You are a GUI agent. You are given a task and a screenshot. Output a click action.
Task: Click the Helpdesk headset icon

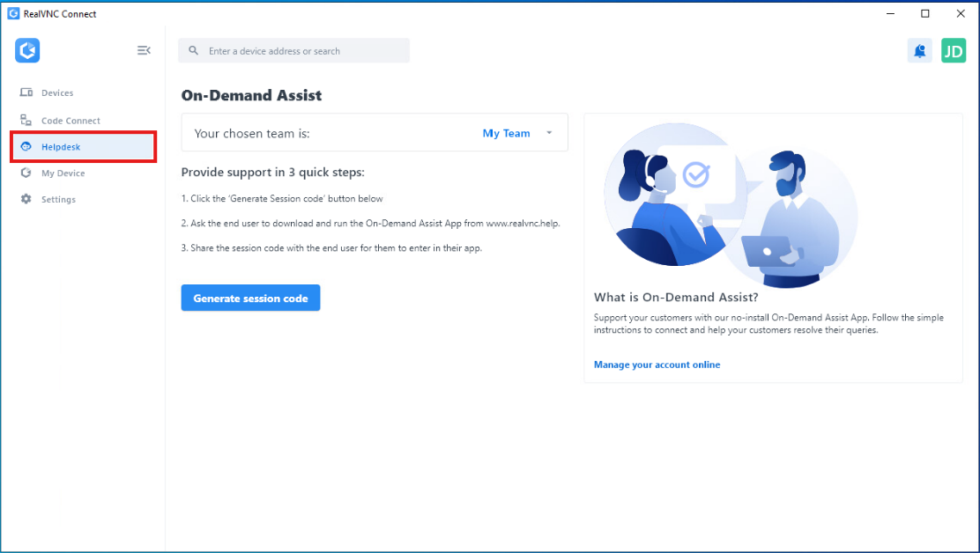26,147
